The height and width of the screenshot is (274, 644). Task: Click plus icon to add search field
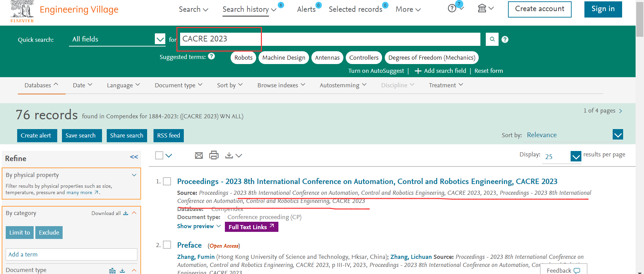(x=418, y=71)
